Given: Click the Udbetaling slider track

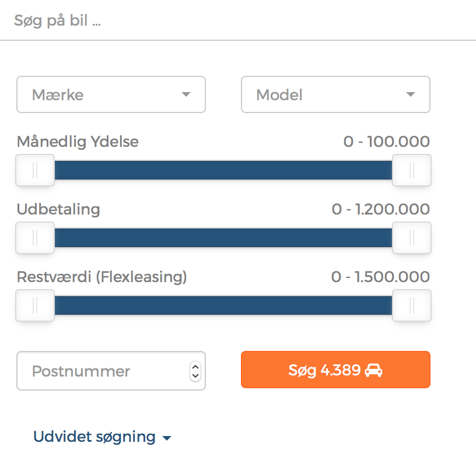Looking at the screenshot, I should click(x=223, y=238).
